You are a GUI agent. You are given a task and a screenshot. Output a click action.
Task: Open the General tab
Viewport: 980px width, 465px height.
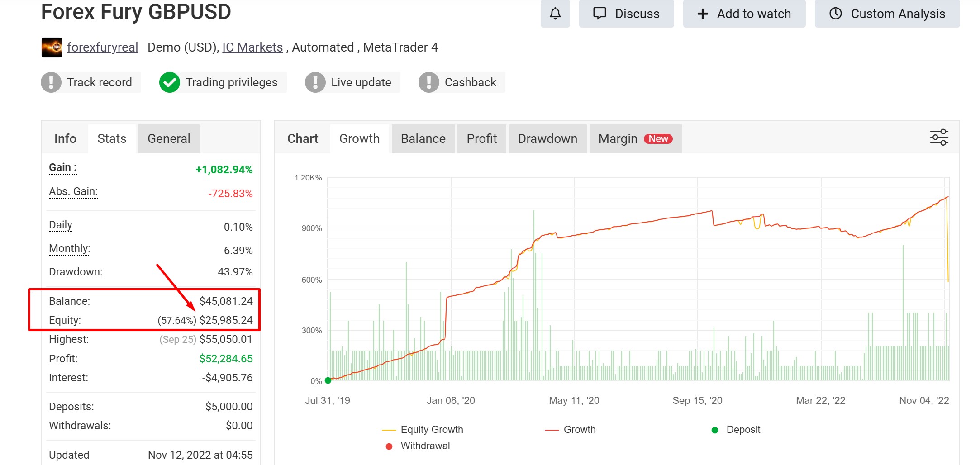[x=168, y=138]
